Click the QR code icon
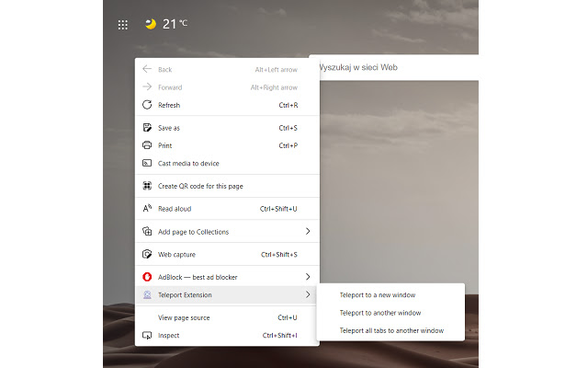Screen dimensions: 588x368 (x=147, y=186)
